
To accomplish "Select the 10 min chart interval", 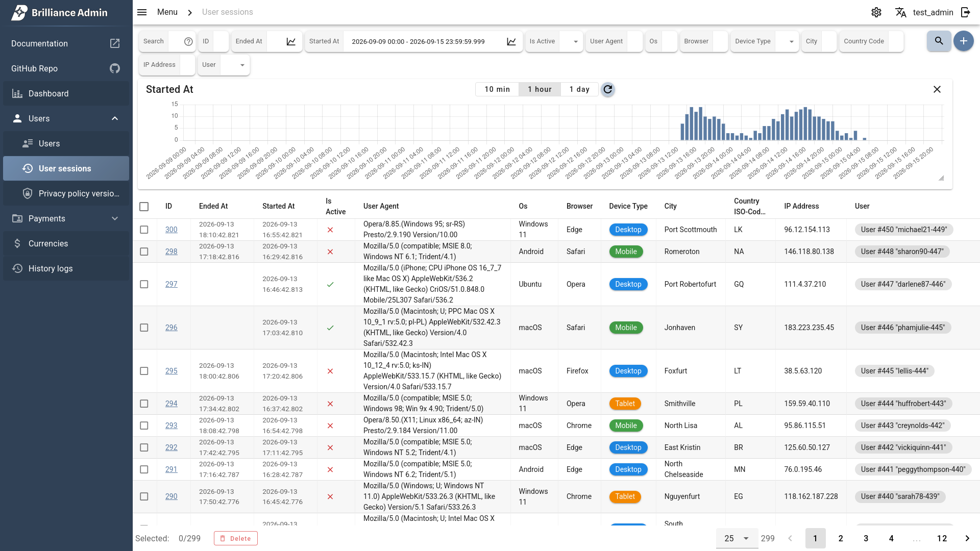I will 497,89.
